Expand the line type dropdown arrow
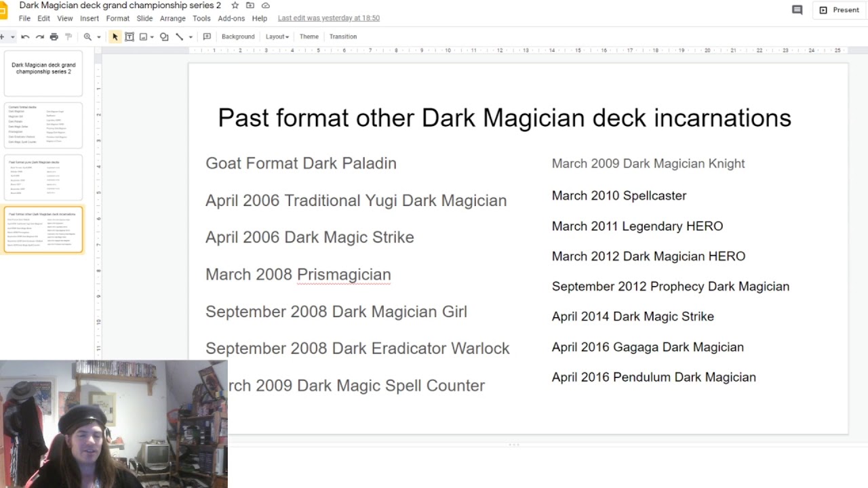 tap(191, 37)
